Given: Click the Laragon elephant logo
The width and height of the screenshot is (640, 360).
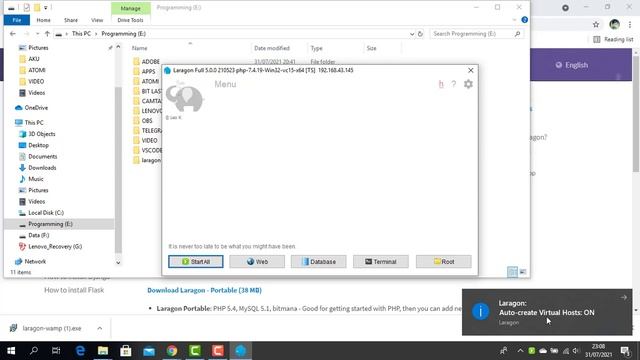Looking at the screenshot, I should 184,97.
